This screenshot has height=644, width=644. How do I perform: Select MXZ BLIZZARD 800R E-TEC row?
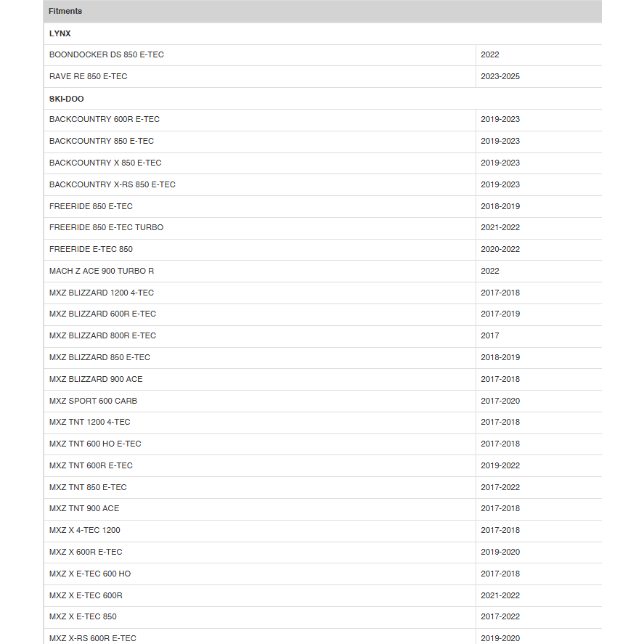click(322, 335)
